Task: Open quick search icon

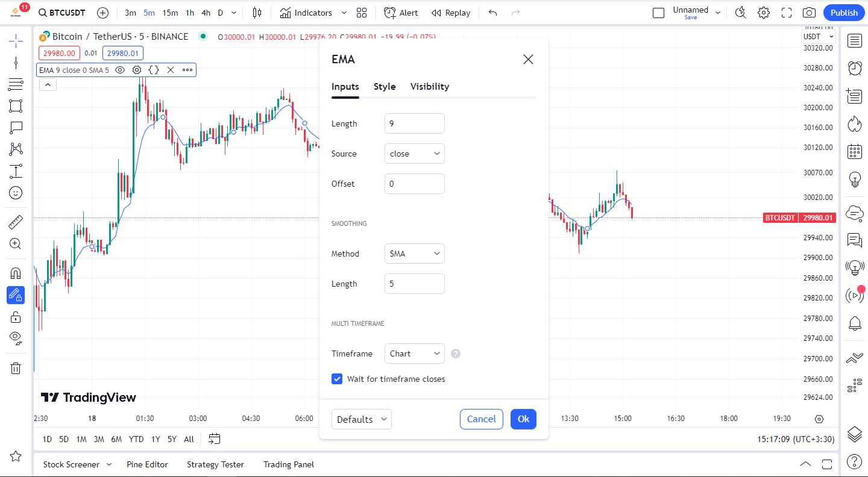Action: 741,13
